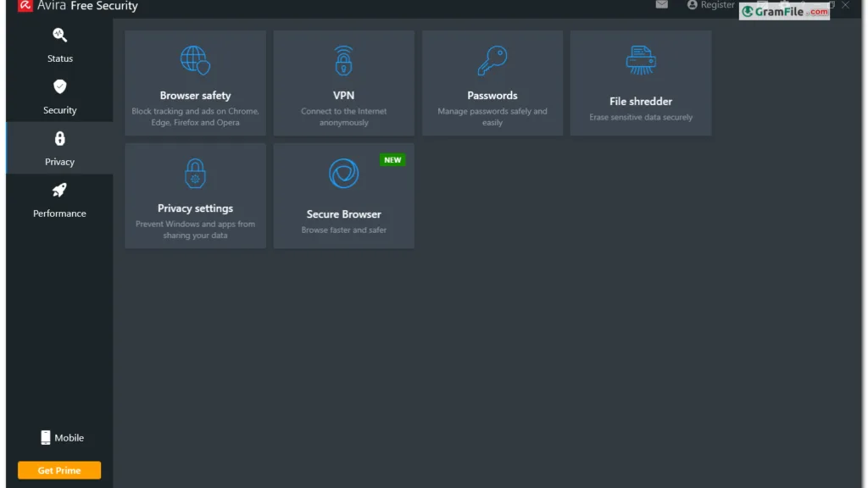
Task: Open the VPN tile title
Action: click(x=344, y=96)
